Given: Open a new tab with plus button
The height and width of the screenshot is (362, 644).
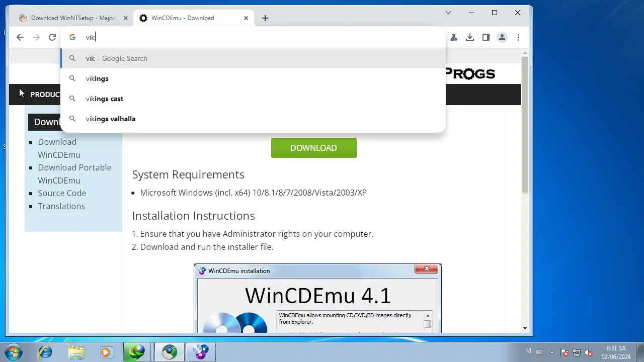Looking at the screenshot, I should pos(265,18).
